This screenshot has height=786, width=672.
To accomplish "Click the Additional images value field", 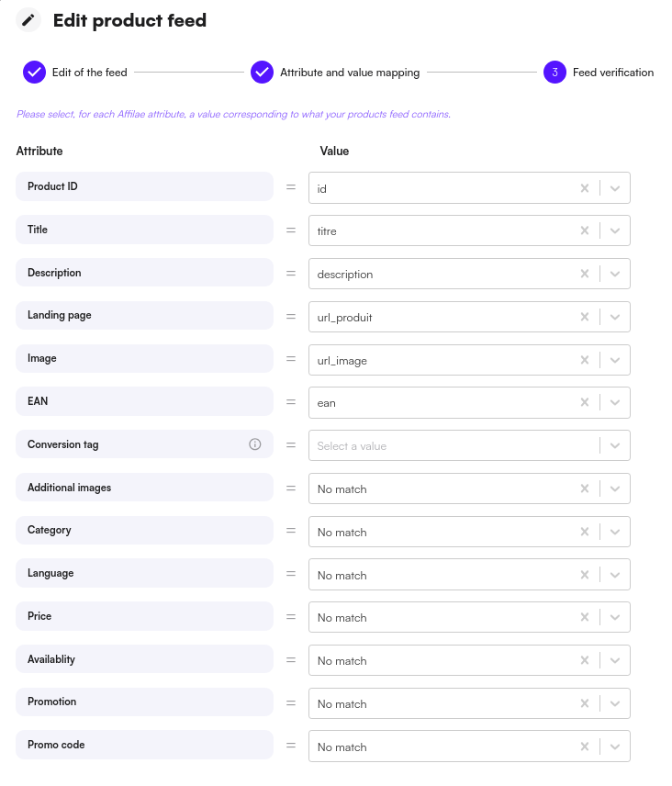I will 441,488.
